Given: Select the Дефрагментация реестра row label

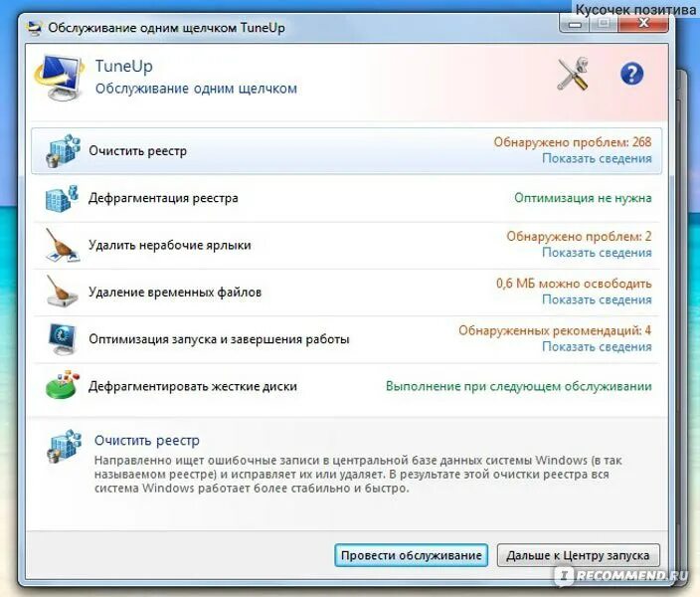Looking at the screenshot, I should pos(163,198).
